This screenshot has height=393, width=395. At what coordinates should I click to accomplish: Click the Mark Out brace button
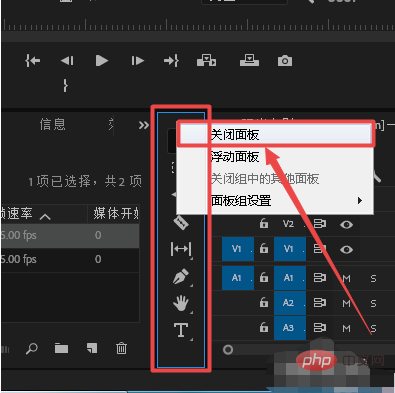pyautogui.click(x=65, y=85)
